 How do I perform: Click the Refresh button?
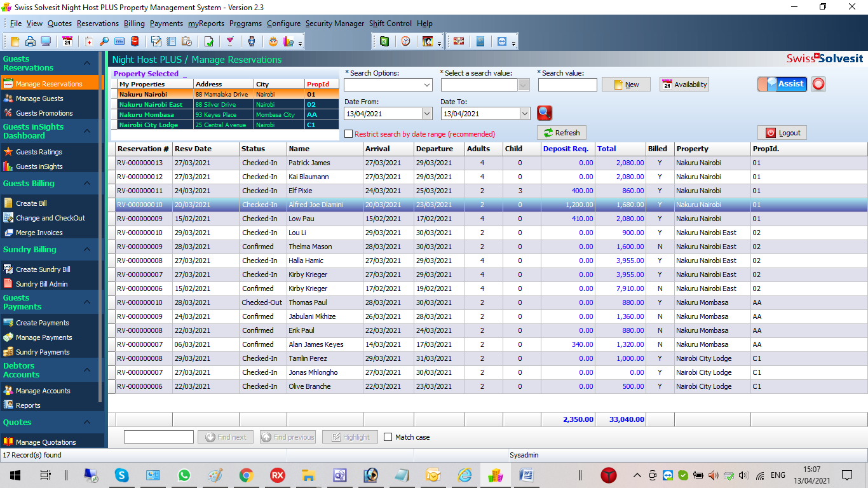[x=562, y=132]
